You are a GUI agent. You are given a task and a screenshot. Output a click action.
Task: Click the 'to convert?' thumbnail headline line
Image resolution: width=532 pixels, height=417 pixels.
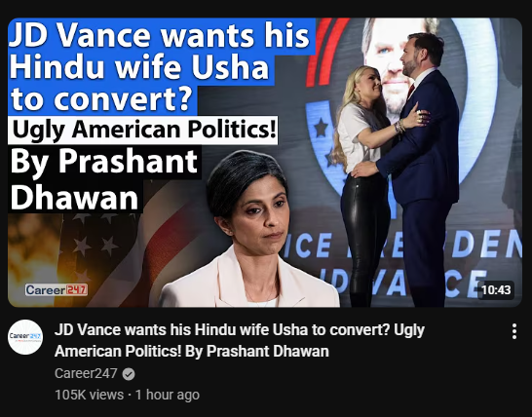point(102,99)
